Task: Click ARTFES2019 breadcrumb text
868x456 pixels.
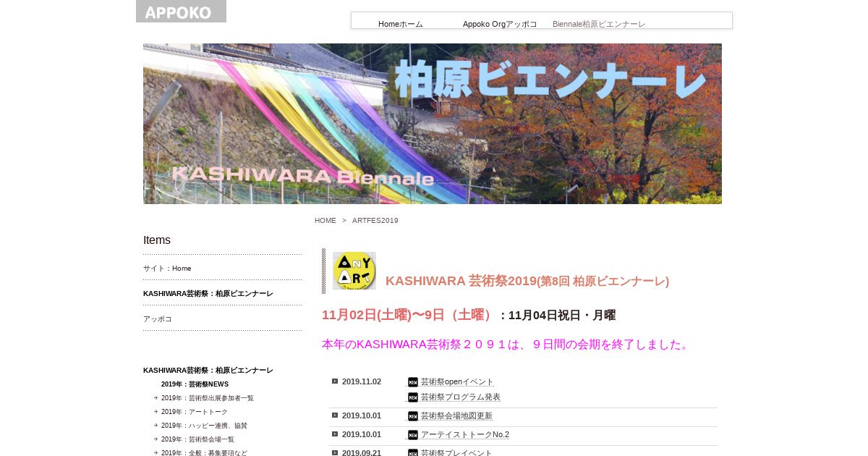Action: (x=375, y=221)
